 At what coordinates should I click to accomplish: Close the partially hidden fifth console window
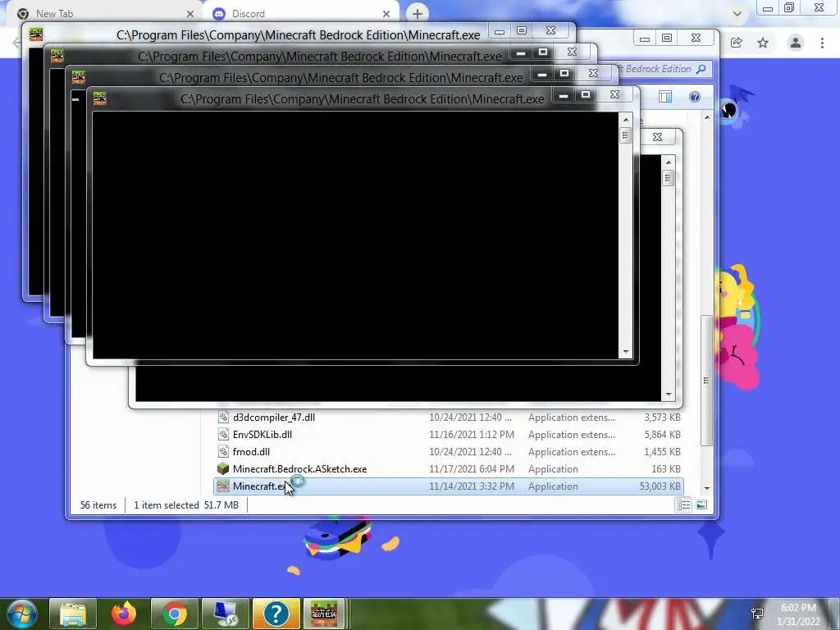(x=658, y=138)
